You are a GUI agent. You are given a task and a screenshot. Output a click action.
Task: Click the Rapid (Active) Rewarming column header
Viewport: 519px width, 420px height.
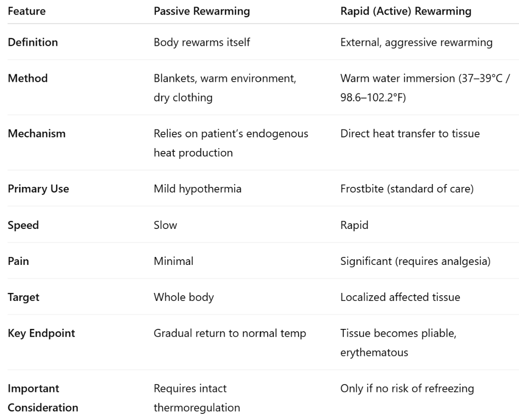406,11
